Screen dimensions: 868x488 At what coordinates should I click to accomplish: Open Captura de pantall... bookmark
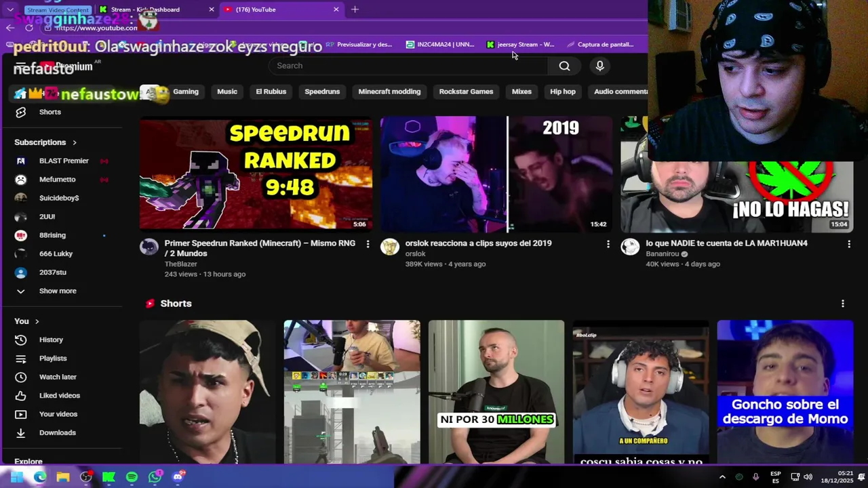600,45
